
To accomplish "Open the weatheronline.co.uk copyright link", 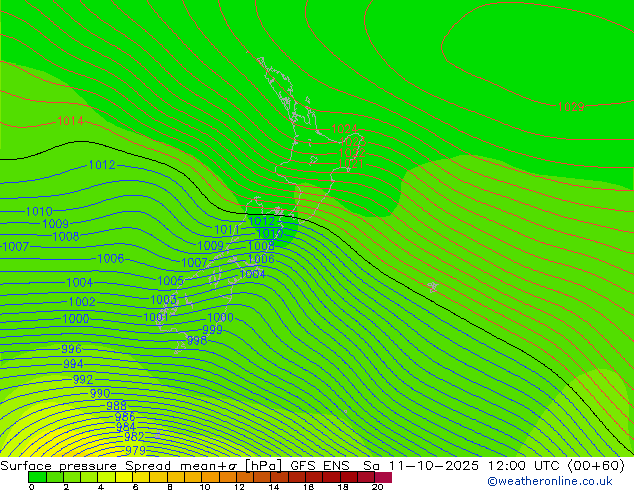I will tap(550, 481).
